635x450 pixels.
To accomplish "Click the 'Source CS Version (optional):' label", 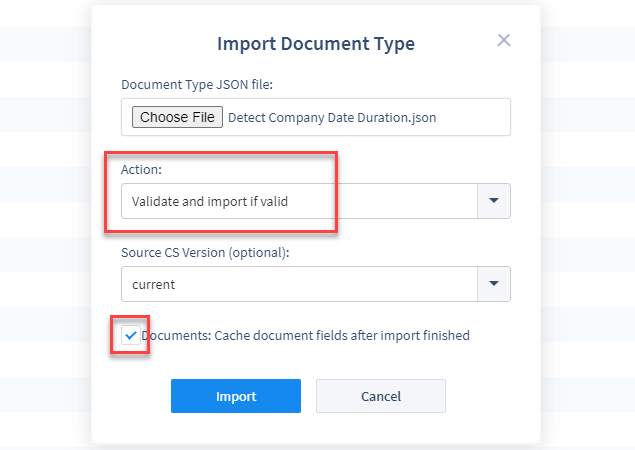I will (205, 252).
